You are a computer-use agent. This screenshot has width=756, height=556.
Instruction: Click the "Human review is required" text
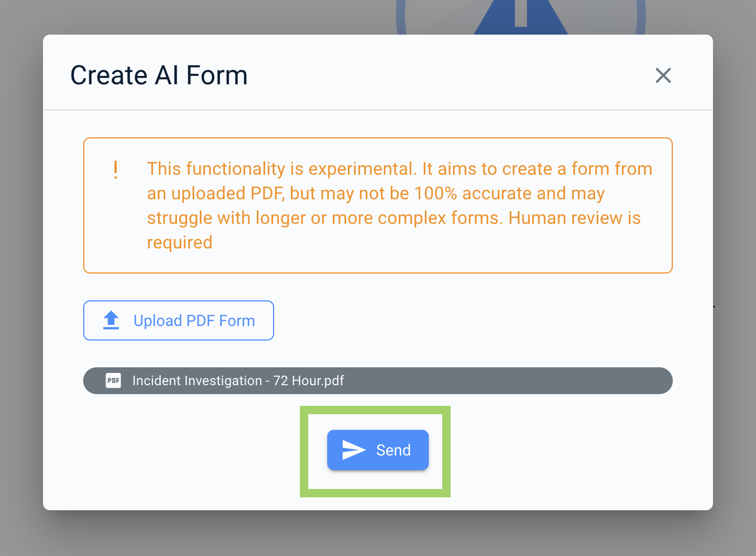[575, 218]
